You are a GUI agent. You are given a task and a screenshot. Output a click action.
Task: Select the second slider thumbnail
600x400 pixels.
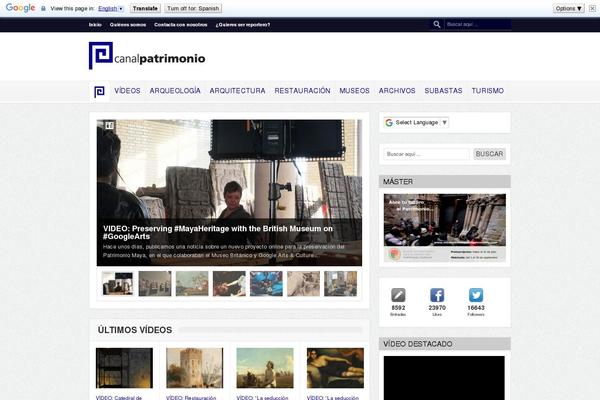(x=155, y=284)
